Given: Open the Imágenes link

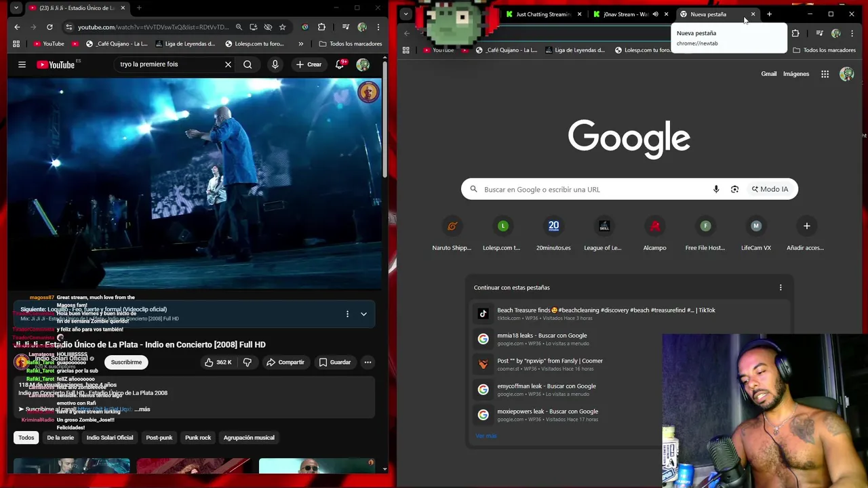Looking at the screenshot, I should pyautogui.click(x=796, y=74).
